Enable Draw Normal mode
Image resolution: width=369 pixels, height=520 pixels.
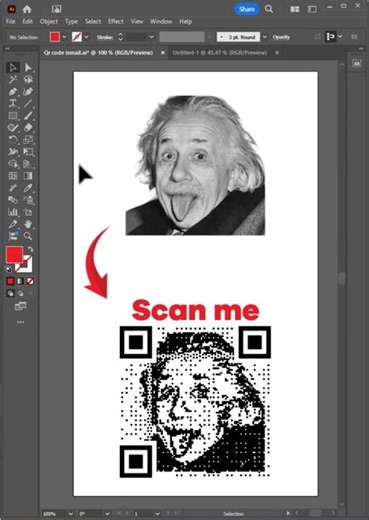[10, 294]
